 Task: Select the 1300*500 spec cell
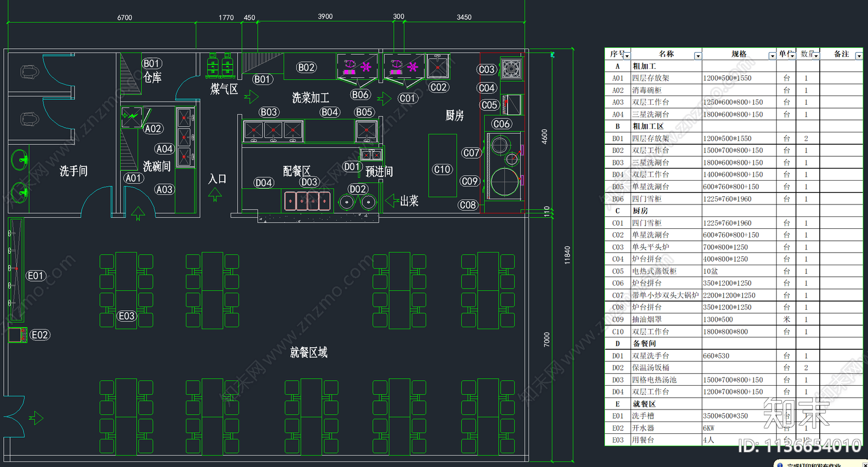739,319
